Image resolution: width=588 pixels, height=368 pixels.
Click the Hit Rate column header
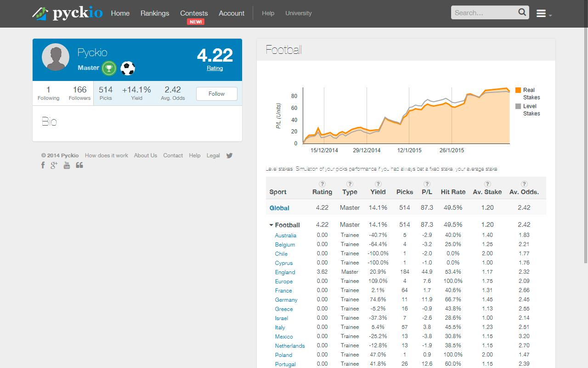(453, 192)
